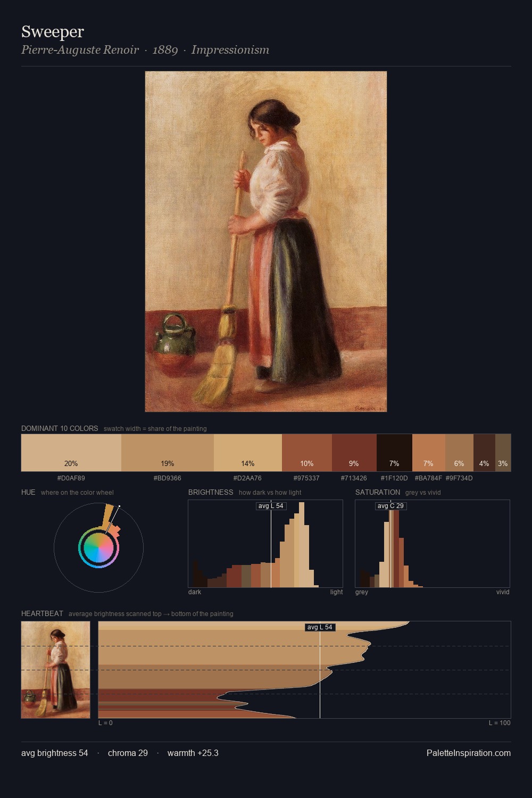Click the avg C 29 saturation label
This screenshot has width=532, height=798.
pyautogui.click(x=390, y=506)
